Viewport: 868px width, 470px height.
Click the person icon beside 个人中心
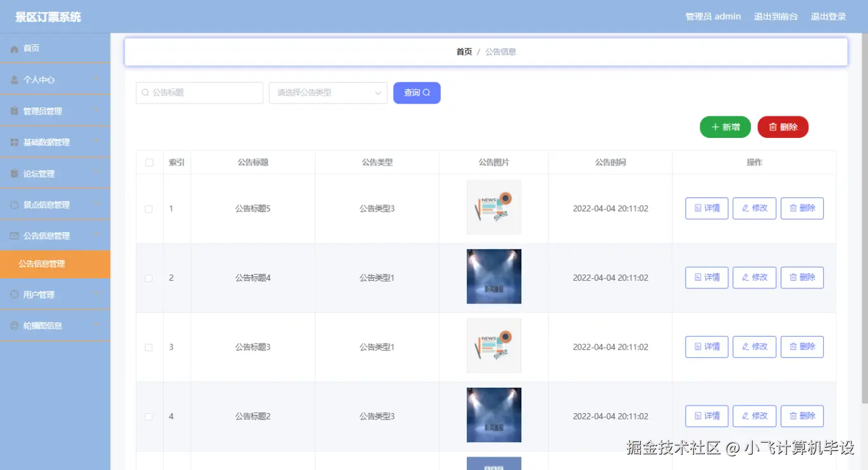tap(14, 80)
